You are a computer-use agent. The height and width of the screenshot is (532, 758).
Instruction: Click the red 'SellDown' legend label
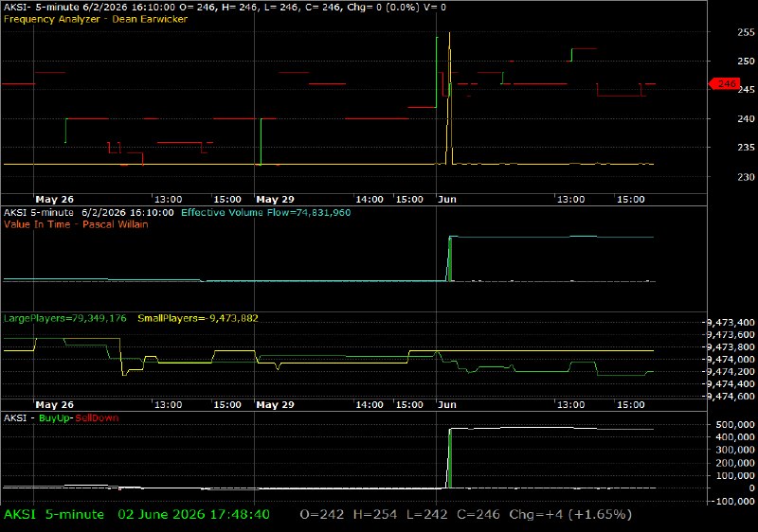(x=97, y=418)
